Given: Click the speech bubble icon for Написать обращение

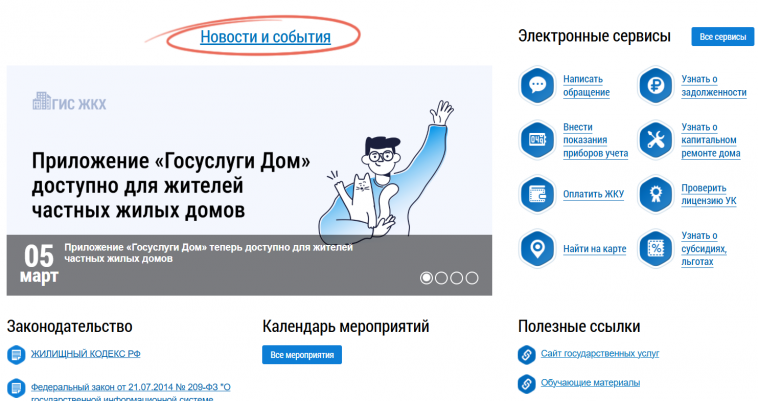Looking at the screenshot, I should click(x=538, y=85).
